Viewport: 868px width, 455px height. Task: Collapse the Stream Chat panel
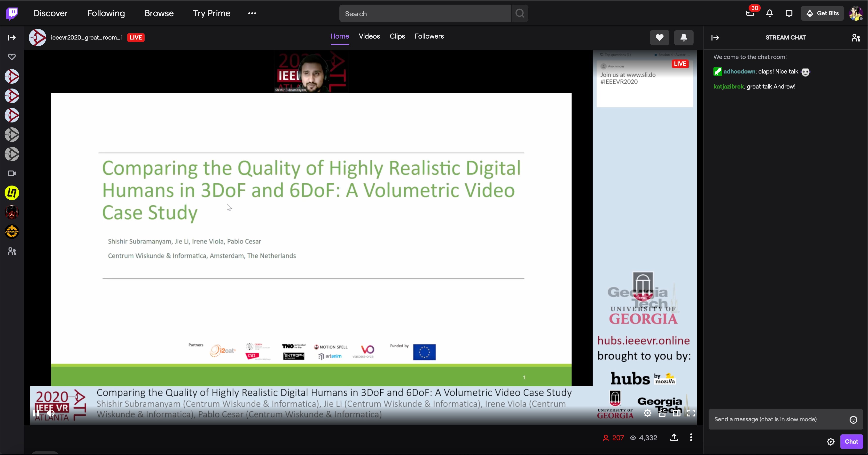[x=715, y=37]
